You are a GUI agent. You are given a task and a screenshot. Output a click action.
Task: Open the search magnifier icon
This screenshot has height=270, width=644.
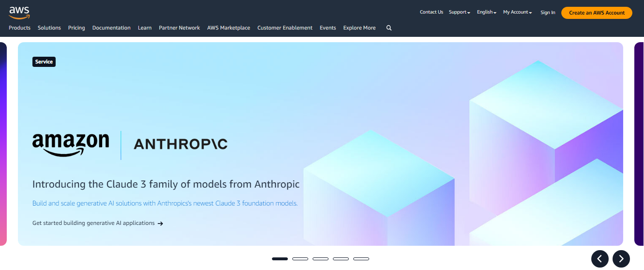[x=389, y=28]
